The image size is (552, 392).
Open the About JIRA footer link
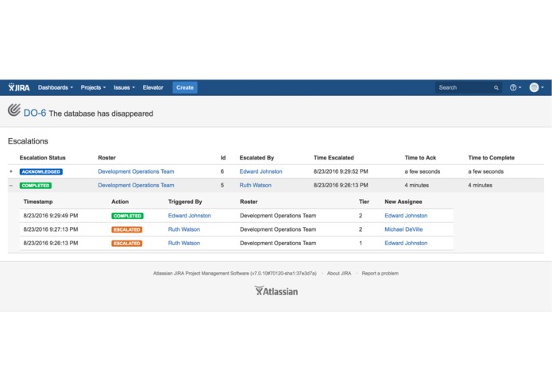(339, 273)
